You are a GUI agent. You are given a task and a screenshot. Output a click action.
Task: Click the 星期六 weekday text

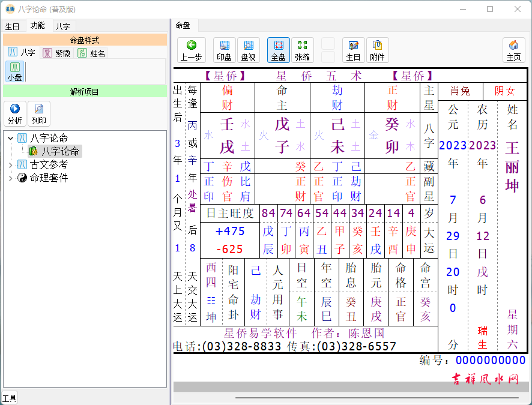coord(512,329)
